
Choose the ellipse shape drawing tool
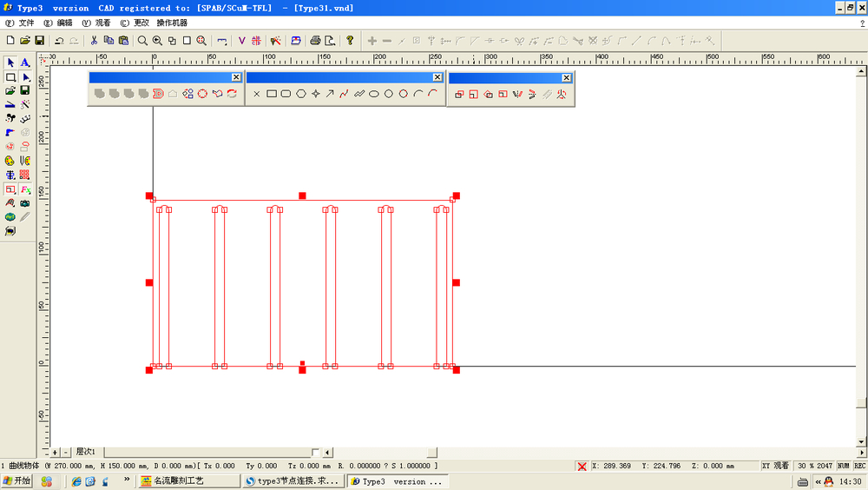pyautogui.click(x=374, y=94)
